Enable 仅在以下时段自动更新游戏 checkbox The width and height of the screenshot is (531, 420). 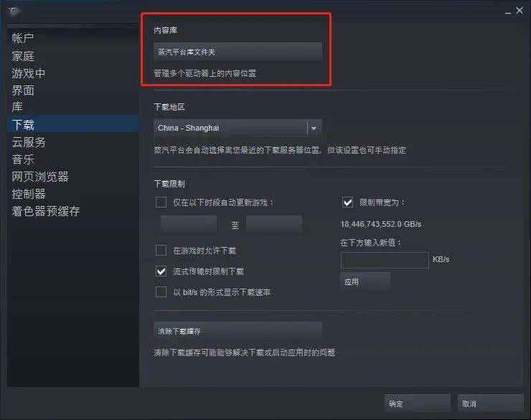point(161,202)
